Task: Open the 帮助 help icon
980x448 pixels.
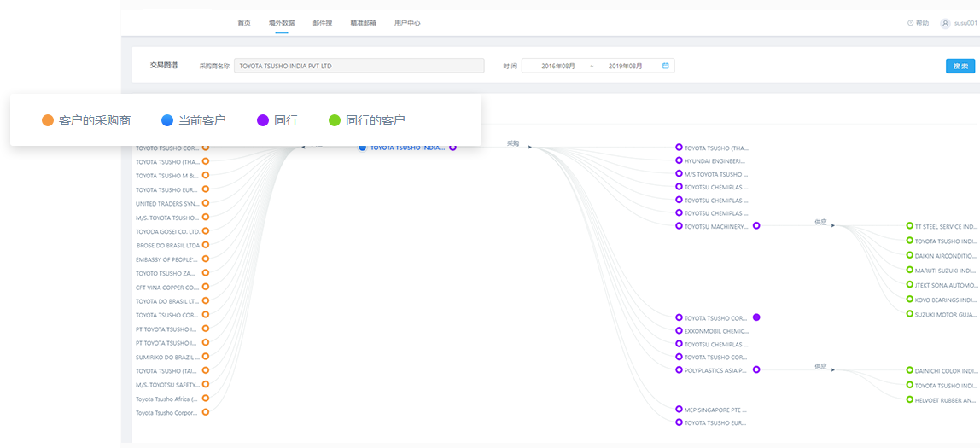Action: click(911, 23)
